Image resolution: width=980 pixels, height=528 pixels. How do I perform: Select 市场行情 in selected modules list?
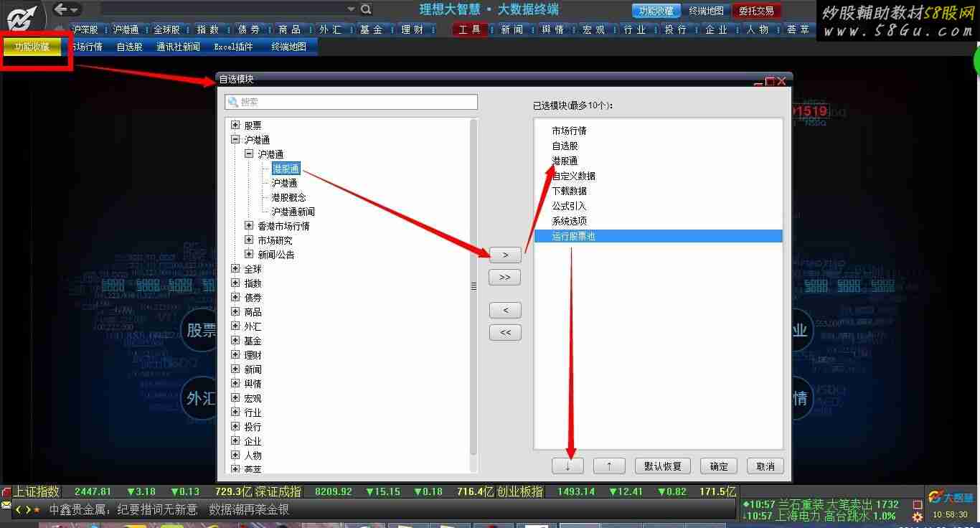(x=570, y=131)
